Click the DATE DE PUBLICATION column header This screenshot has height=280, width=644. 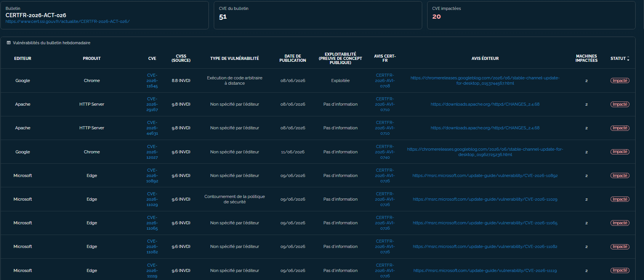[293, 58]
